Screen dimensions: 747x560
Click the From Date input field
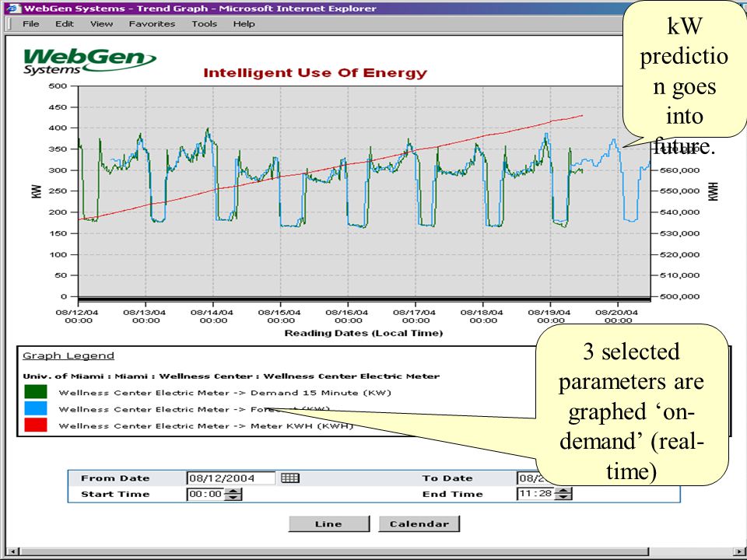tap(231, 478)
